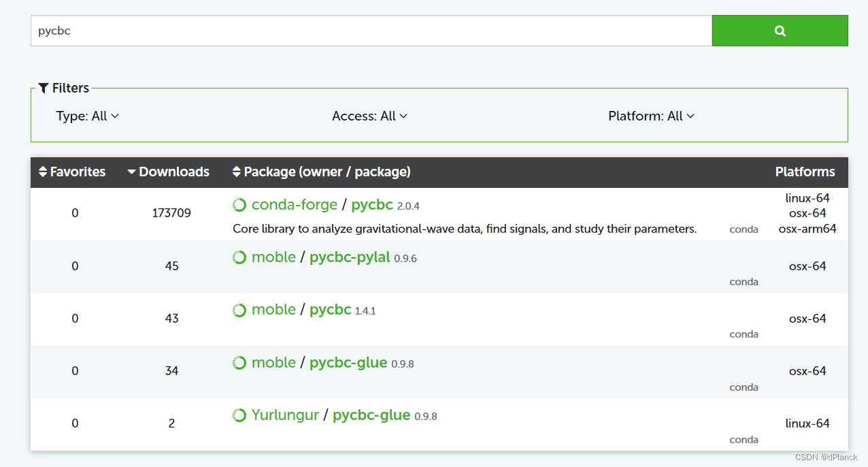Sort by the Downloads column
The image size is (868, 467).
(168, 172)
